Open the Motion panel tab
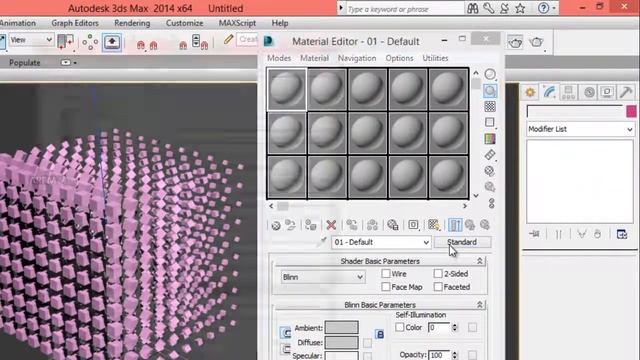The width and height of the screenshot is (640, 360). click(588, 93)
